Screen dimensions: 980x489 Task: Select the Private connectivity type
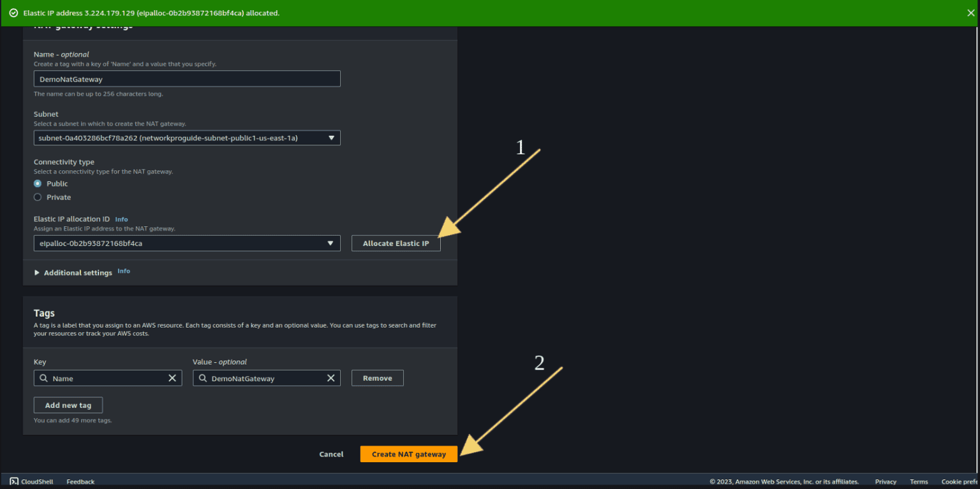tap(38, 197)
